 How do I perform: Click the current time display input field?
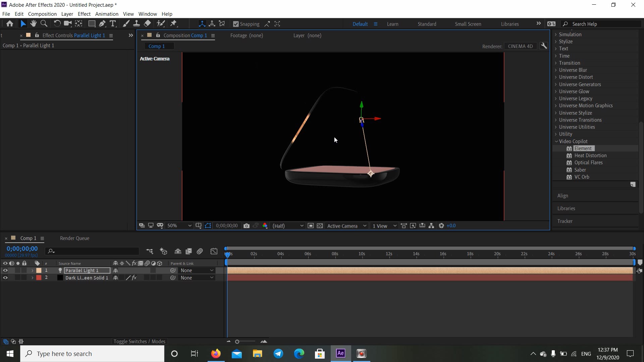(22, 248)
